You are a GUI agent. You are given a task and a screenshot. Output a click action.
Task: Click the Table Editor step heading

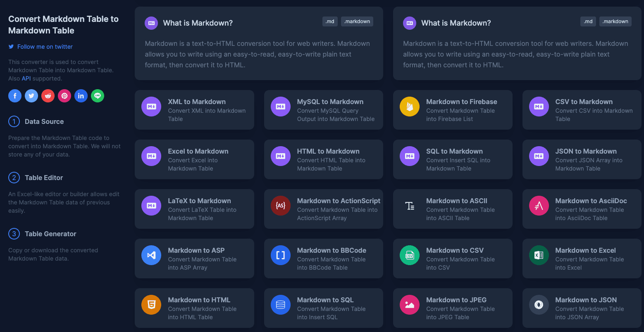pyautogui.click(x=44, y=178)
